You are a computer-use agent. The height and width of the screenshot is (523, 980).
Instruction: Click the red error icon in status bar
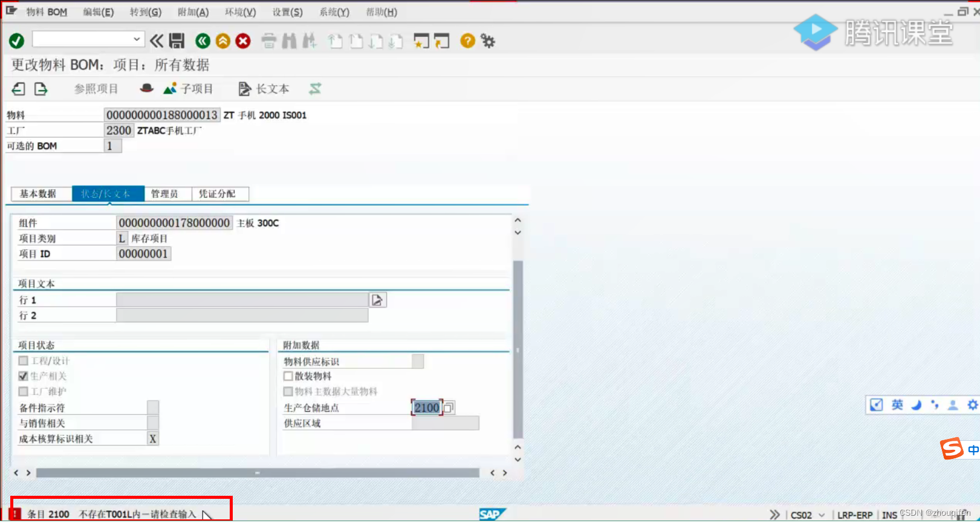click(16, 513)
